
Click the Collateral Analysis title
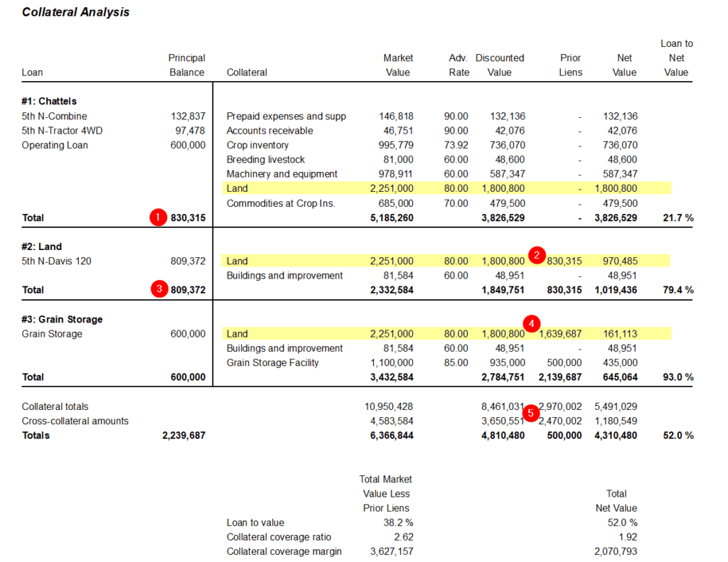76,13
